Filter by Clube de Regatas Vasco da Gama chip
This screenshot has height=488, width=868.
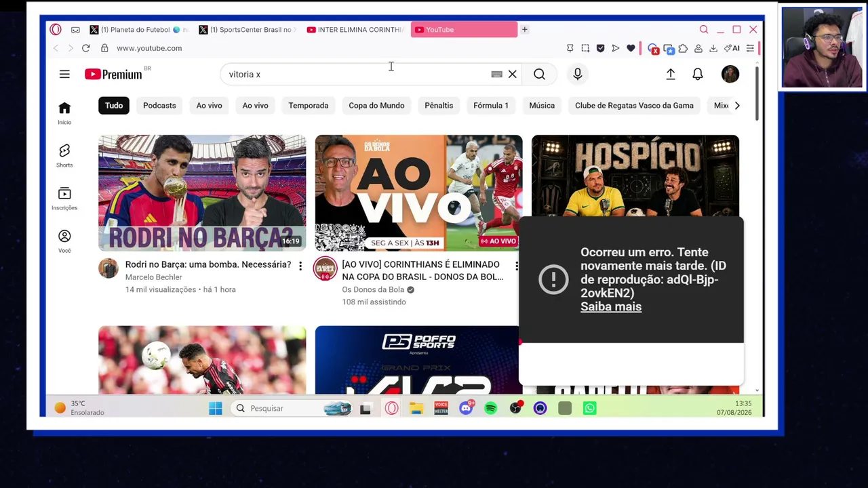(x=634, y=106)
